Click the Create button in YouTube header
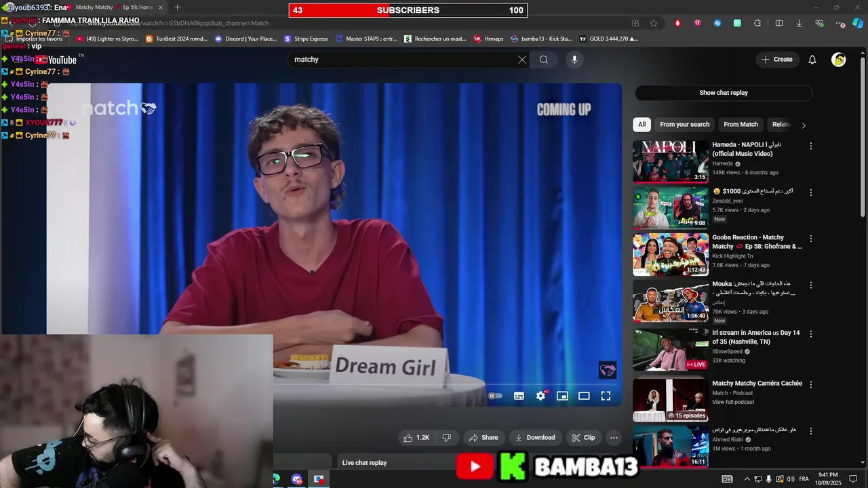Viewport: 868px width, 488px height. click(x=777, y=60)
